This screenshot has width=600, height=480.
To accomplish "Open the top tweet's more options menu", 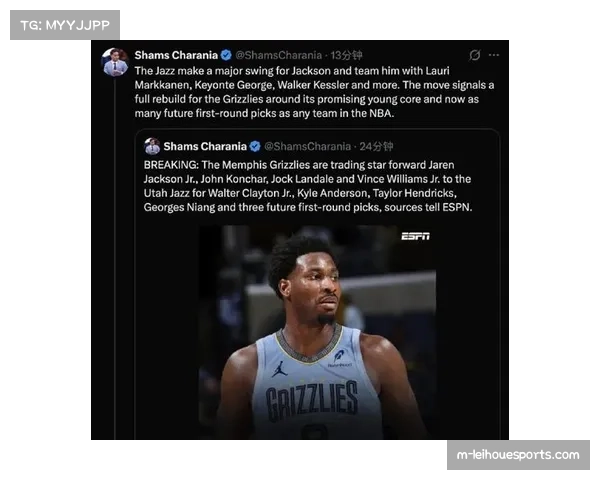I will point(494,55).
